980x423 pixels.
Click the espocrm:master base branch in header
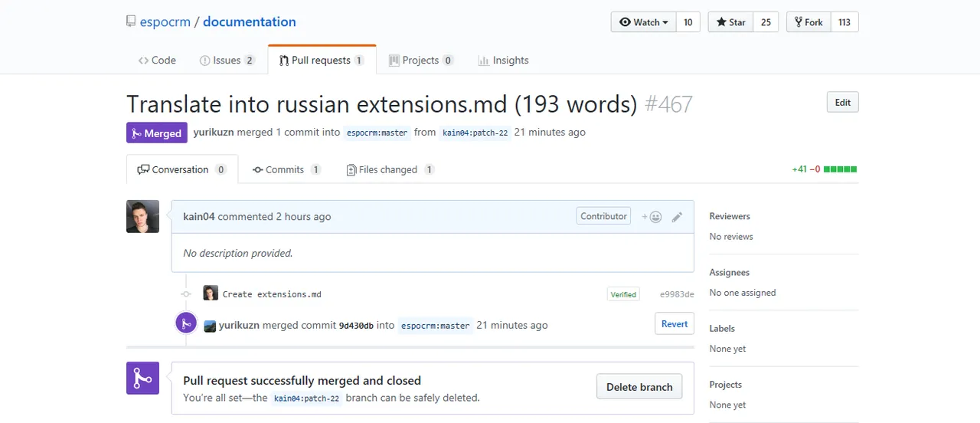pos(377,133)
